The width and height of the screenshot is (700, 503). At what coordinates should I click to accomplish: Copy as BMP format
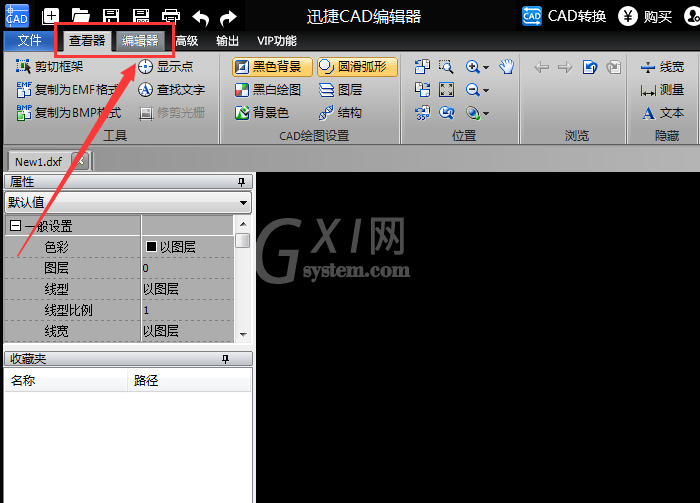68,113
